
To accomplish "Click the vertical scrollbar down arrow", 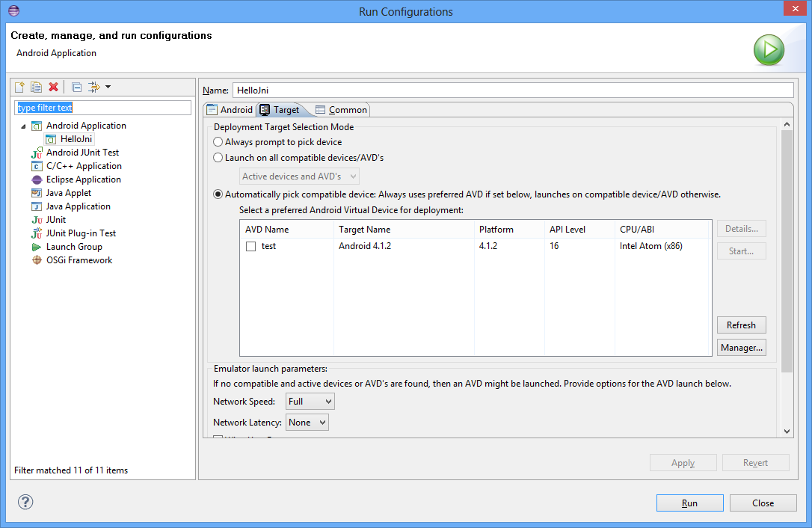I will (787, 431).
